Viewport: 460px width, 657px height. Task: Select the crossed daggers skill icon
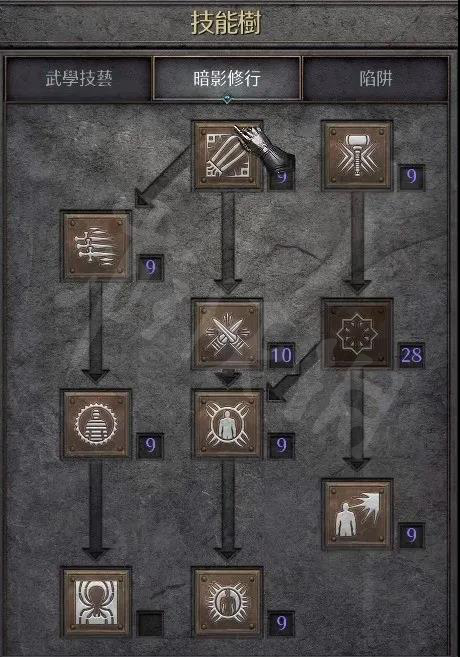[227, 334]
